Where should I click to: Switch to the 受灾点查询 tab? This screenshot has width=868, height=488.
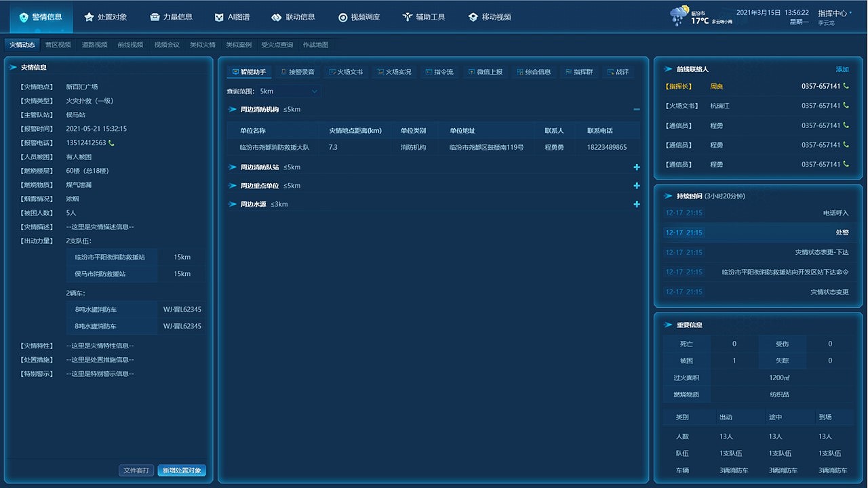[277, 45]
